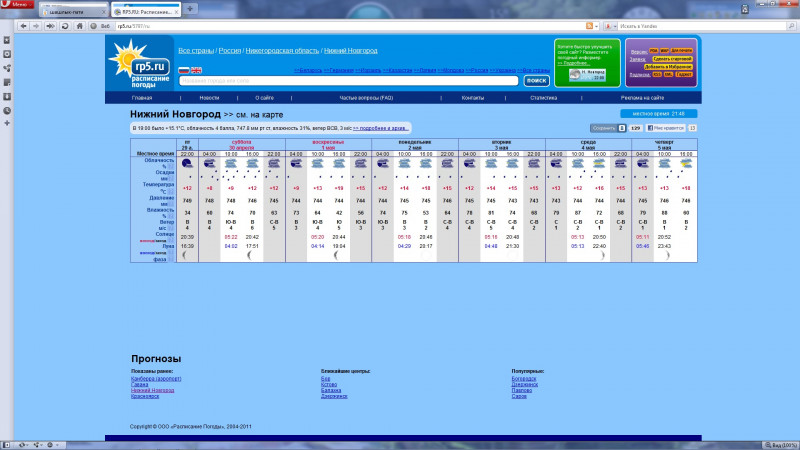Switch to the Russian flag language icon
Screen dimensions: 800x450
(x=184, y=70)
